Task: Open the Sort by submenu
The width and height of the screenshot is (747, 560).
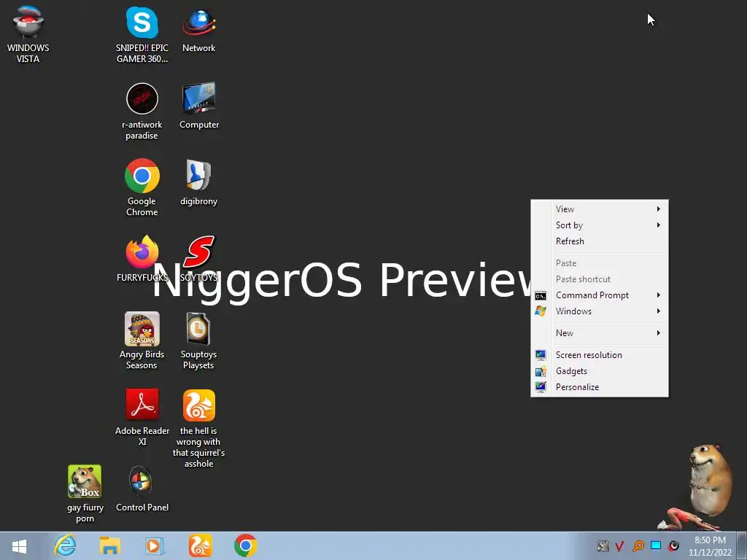Action: click(x=600, y=225)
